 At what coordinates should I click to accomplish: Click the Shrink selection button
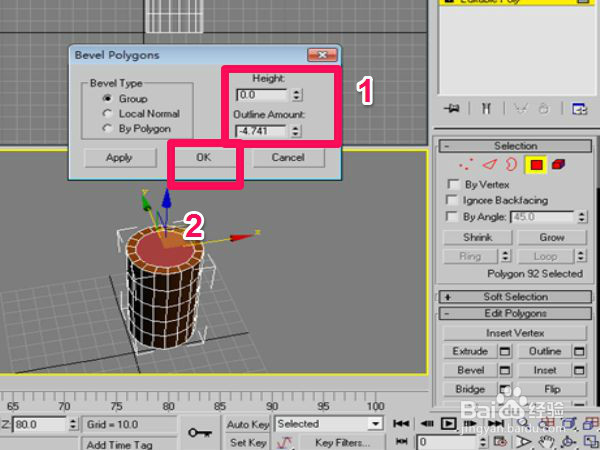pyautogui.click(x=478, y=237)
